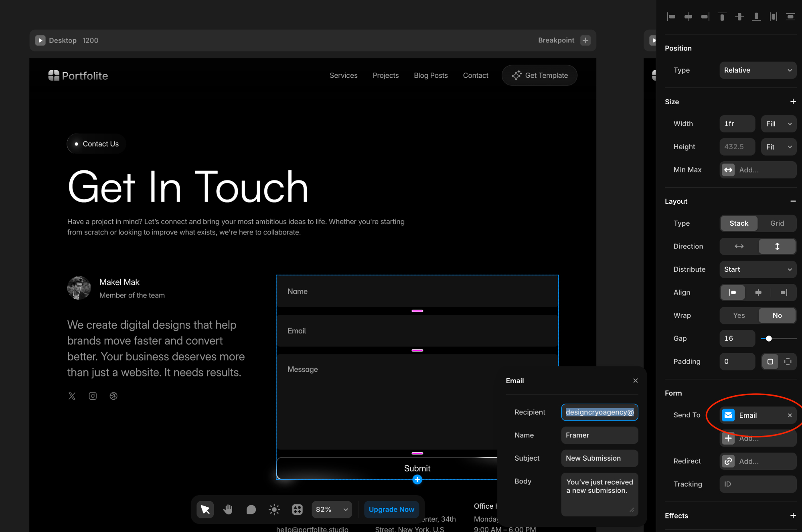Viewport: 802px width, 532px height.
Task: Click the Subject field New Submission
Action: [599, 458]
